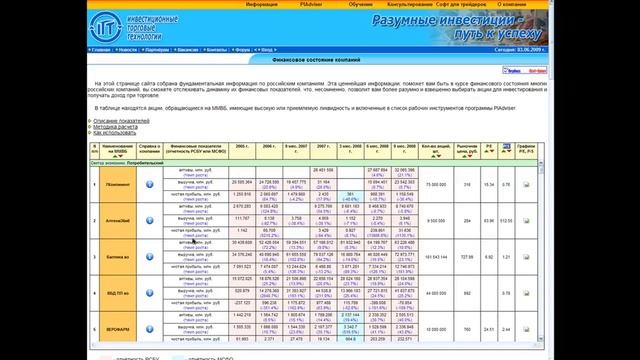Open the PIAdviser top menu
640x360 pixels.
(311, 4)
